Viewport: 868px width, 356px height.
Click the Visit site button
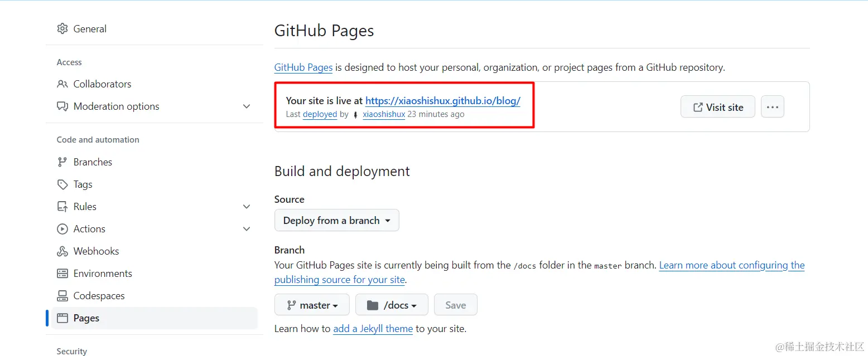(718, 107)
